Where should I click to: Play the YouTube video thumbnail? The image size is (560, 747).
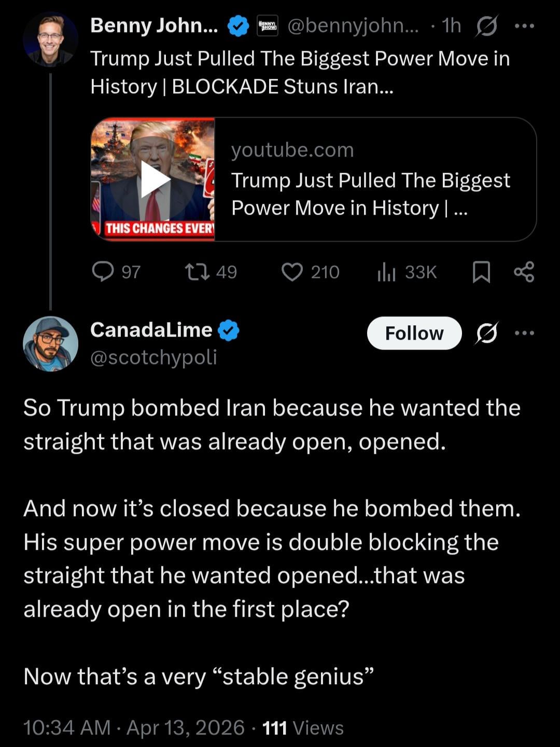click(154, 179)
